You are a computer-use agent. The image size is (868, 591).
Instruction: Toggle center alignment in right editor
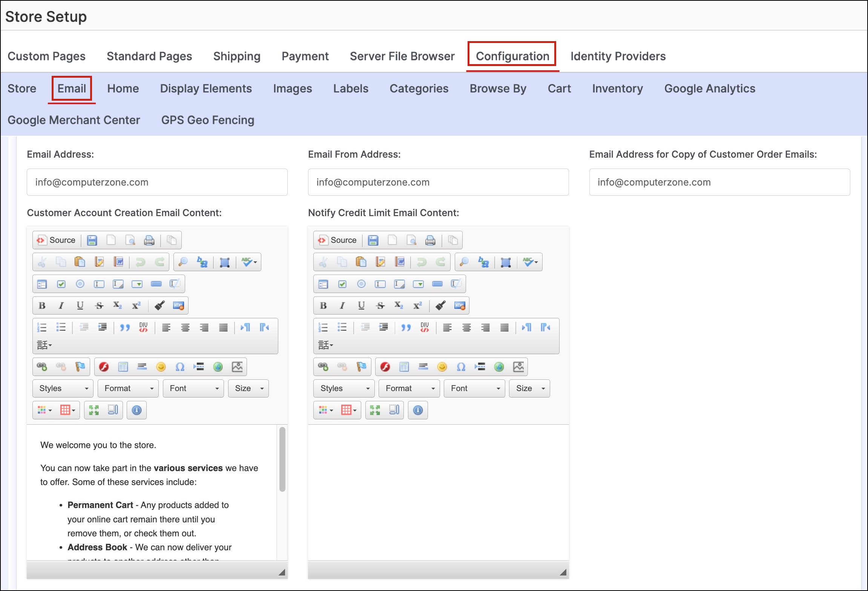pyautogui.click(x=466, y=327)
